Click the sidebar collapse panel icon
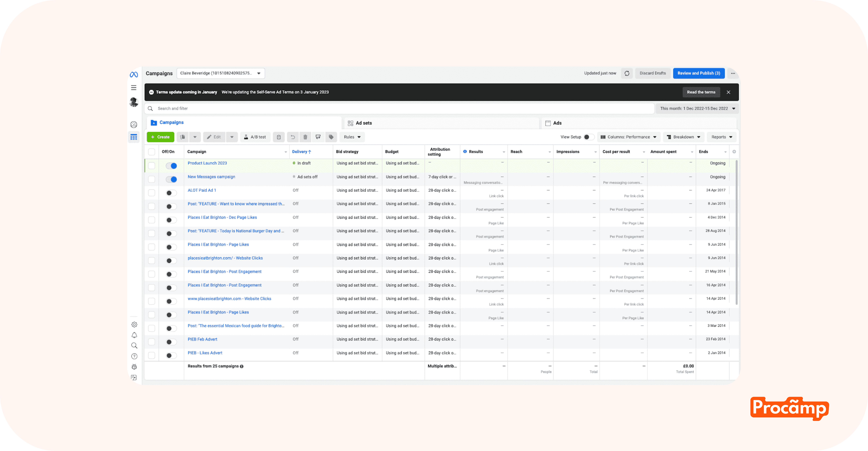The height and width of the screenshot is (451, 868). click(134, 377)
